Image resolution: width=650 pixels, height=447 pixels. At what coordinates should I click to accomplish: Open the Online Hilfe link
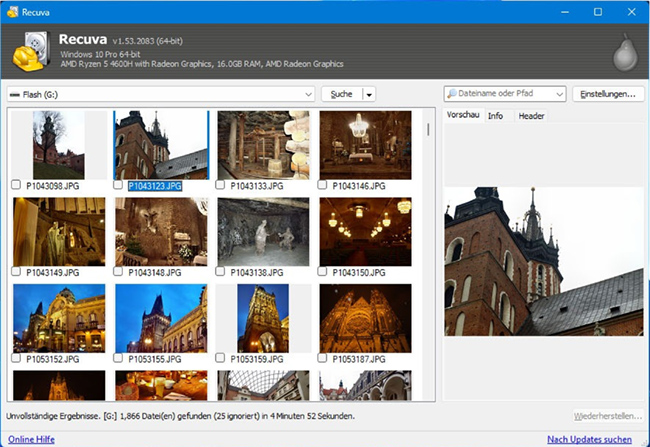click(31, 439)
